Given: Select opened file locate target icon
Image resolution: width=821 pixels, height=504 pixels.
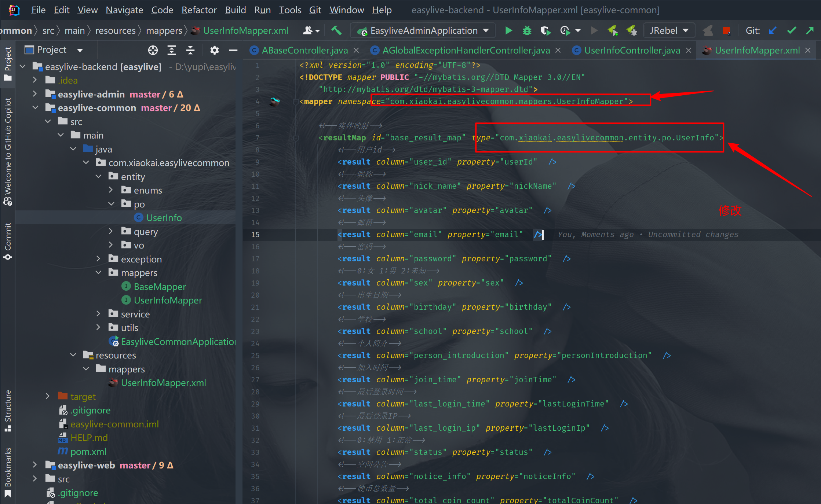Looking at the screenshot, I should coord(153,50).
